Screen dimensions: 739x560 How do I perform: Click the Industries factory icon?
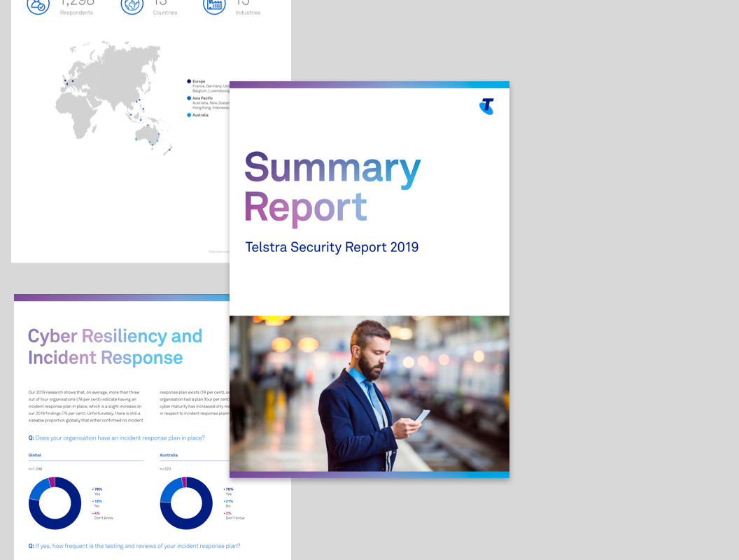pos(214,6)
